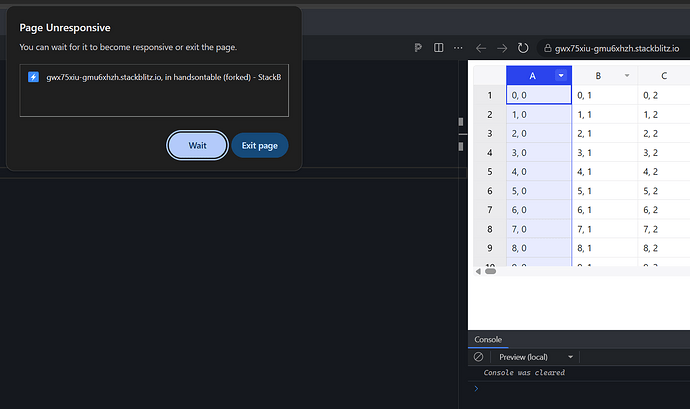Open the Preview (local) context dropdown
Image resolution: width=690 pixels, height=409 pixels.
(x=536, y=357)
